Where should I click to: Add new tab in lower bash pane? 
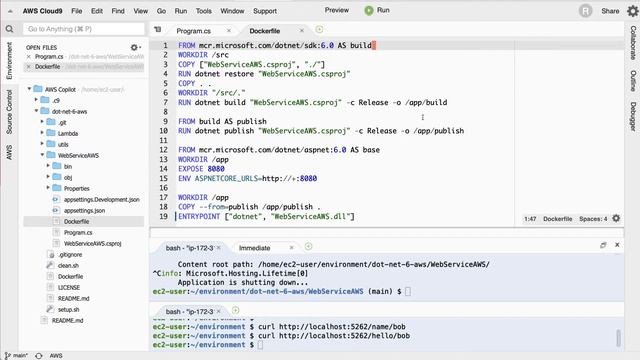coord(236,310)
